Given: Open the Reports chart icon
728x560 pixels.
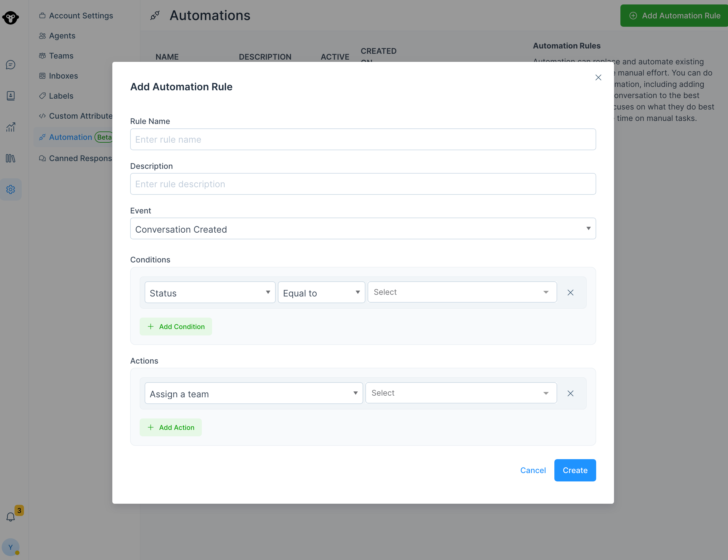Looking at the screenshot, I should click(x=11, y=127).
